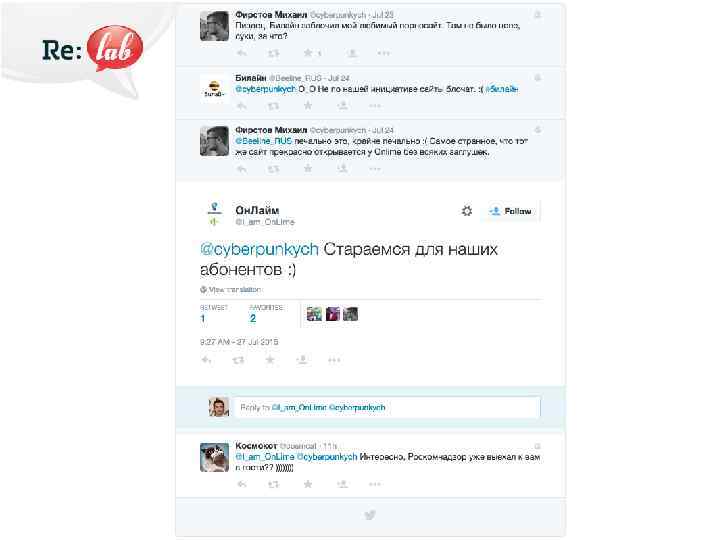This screenshot has height=540, width=720.
Task: Click Twitter bird icon at bottom
Action: click(x=370, y=515)
